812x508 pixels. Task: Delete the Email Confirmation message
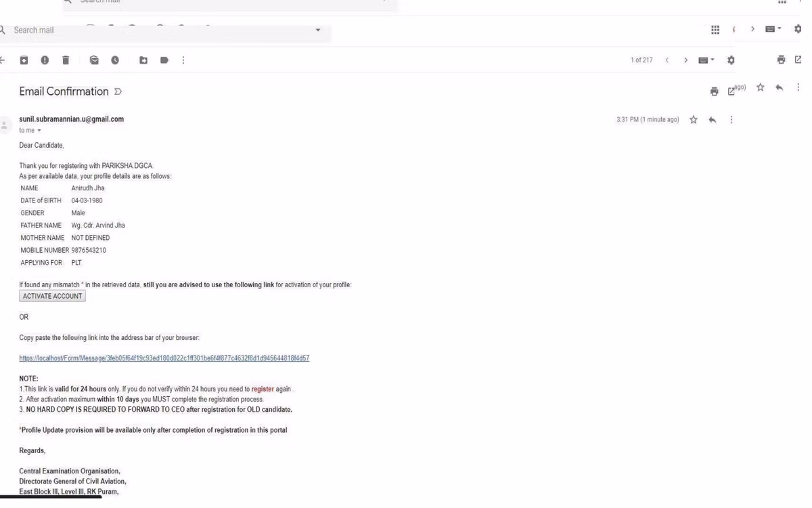66,60
